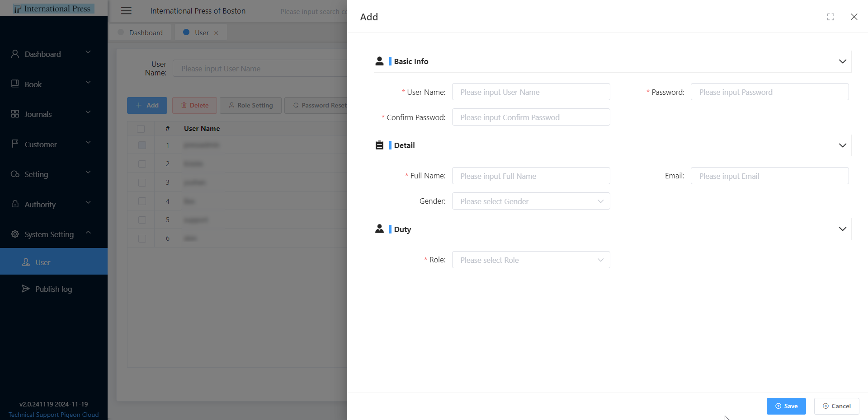The width and height of the screenshot is (868, 420).
Task: Close the User tab via its x
Action: tap(216, 33)
